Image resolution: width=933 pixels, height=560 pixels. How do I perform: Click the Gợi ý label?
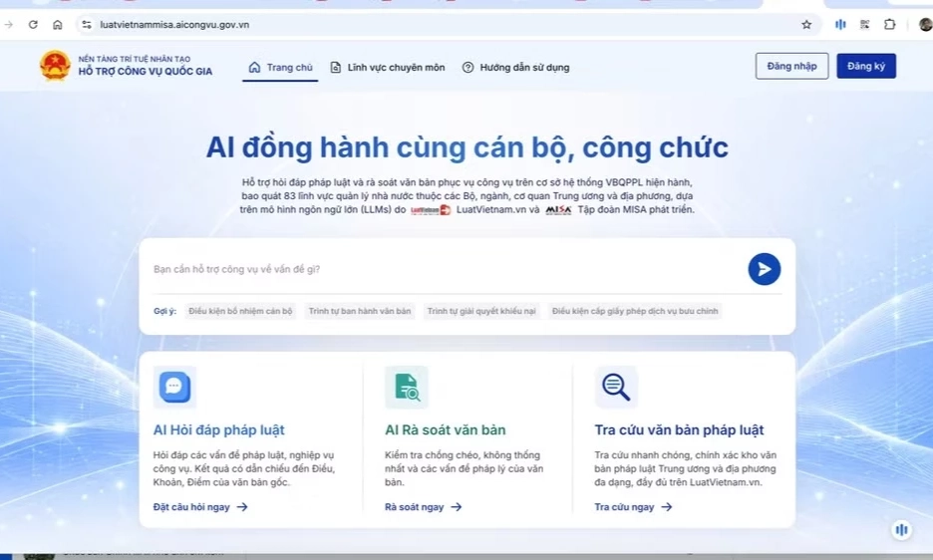pos(164,311)
